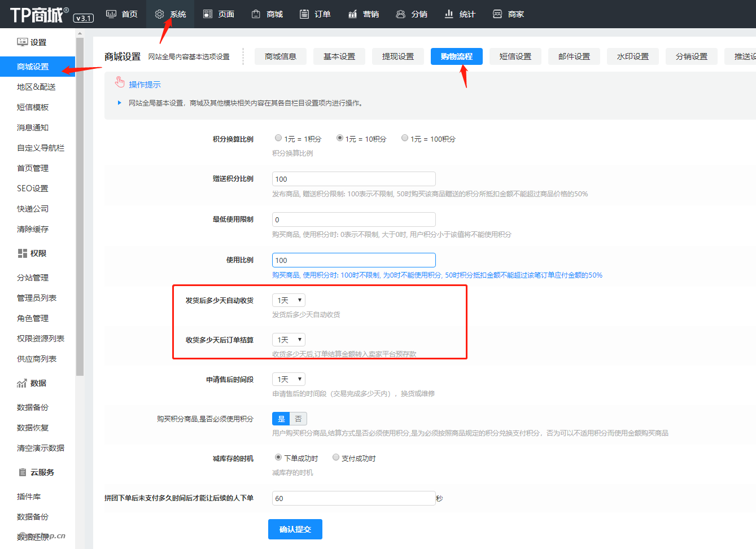Toggle 否 for 购买积分商品必须使用积分

(x=298, y=419)
